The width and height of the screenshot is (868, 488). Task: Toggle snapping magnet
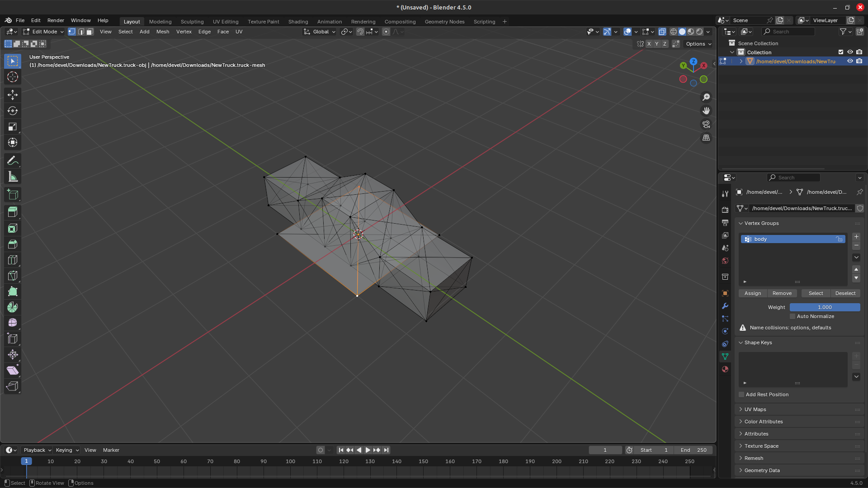click(360, 32)
